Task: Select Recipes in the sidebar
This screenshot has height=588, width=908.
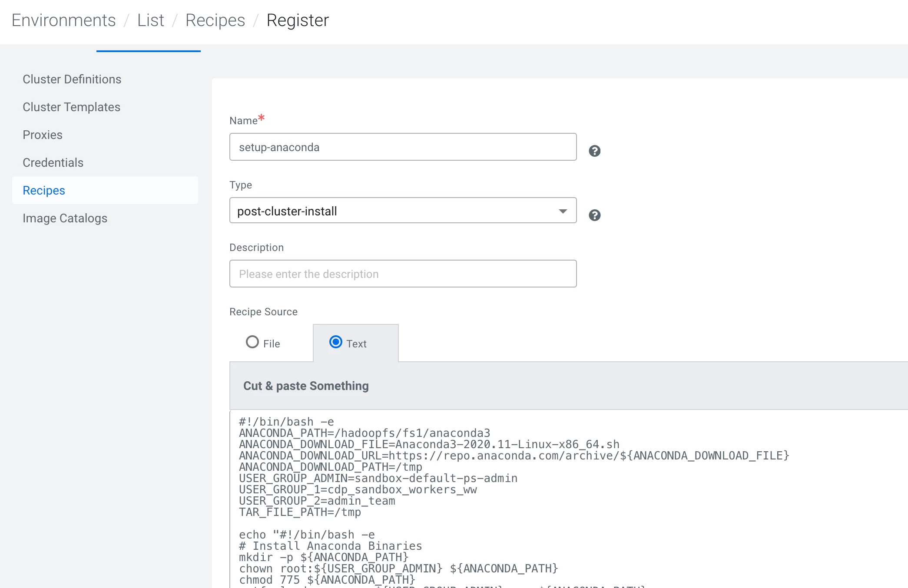Action: pos(105,190)
